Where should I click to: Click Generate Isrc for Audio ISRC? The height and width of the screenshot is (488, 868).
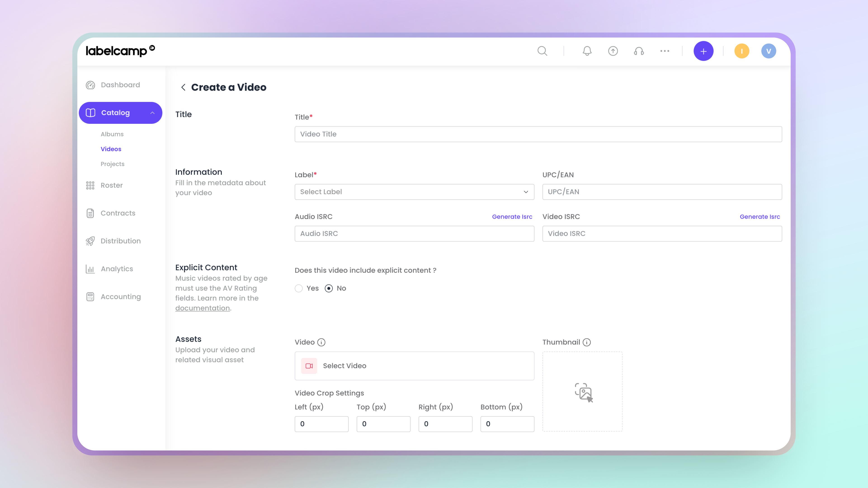point(512,217)
